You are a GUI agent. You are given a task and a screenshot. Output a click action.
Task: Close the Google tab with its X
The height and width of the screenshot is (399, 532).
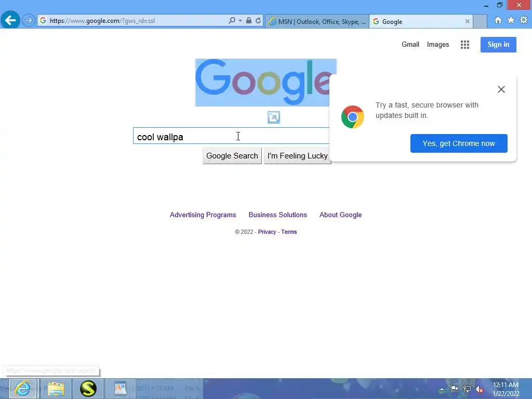click(467, 21)
